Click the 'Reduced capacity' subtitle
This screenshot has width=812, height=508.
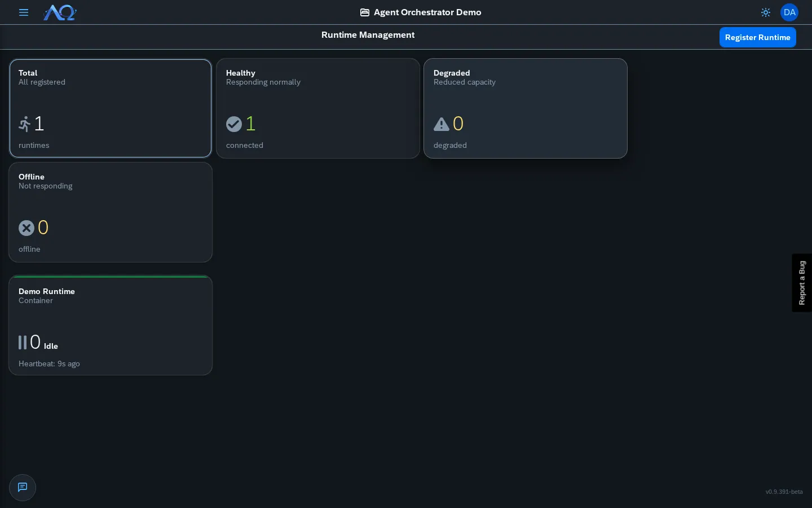[465, 82]
